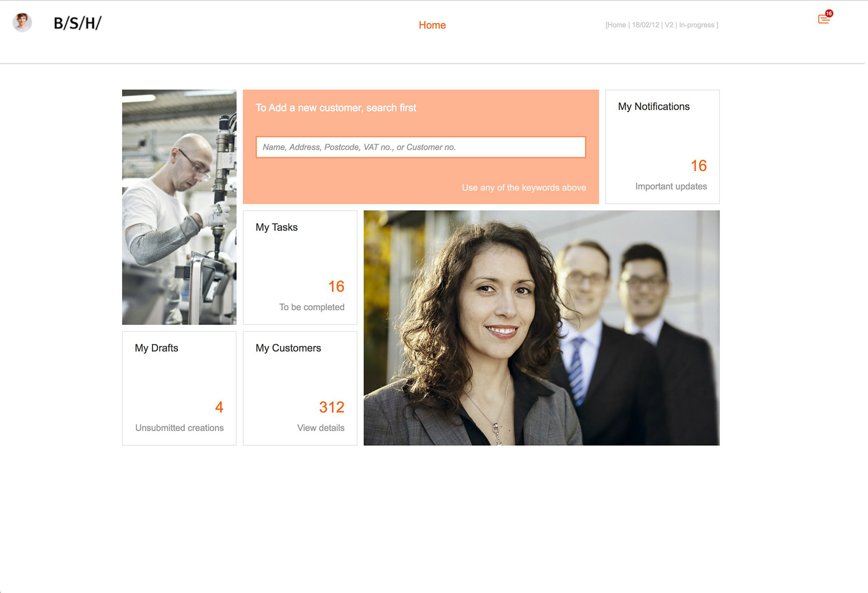Go to the Home tab
The width and height of the screenshot is (868, 593).
pyautogui.click(x=432, y=25)
